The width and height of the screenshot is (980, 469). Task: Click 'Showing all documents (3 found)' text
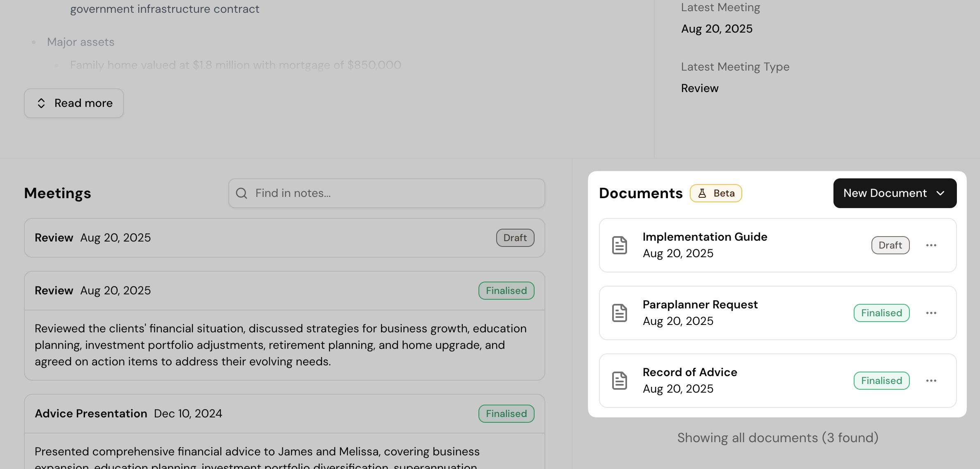click(778, 438)
